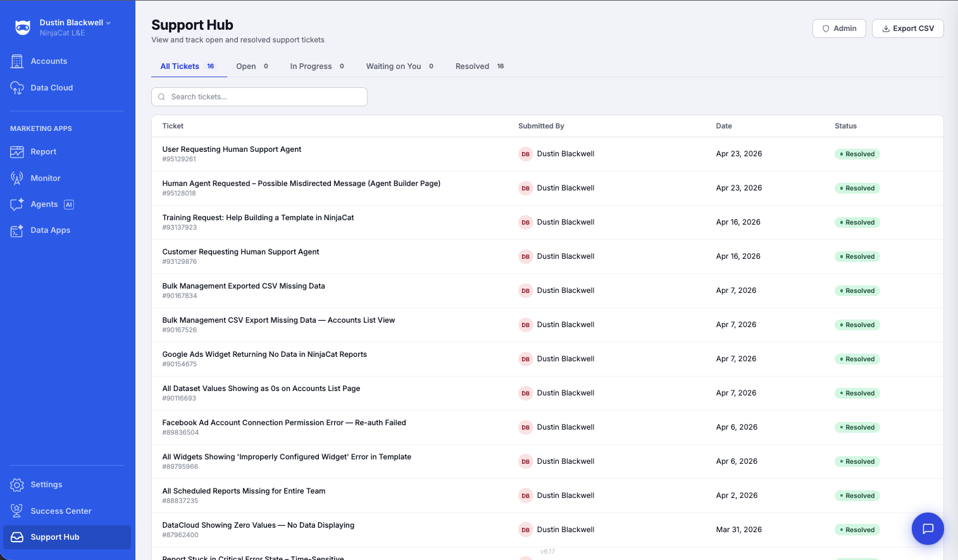Open ticket 'DataCloud Showing Zero Values'
958x560 pixels.
coord(258,525)
